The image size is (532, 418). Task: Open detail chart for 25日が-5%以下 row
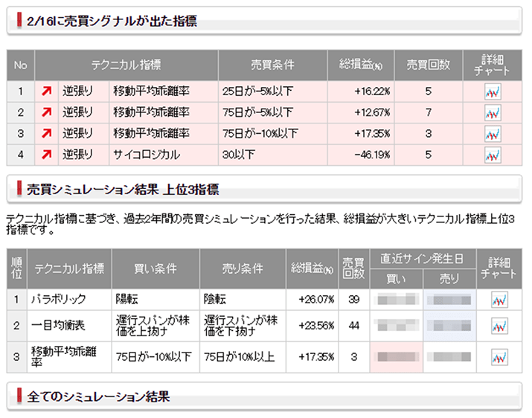tap(492, 91)
